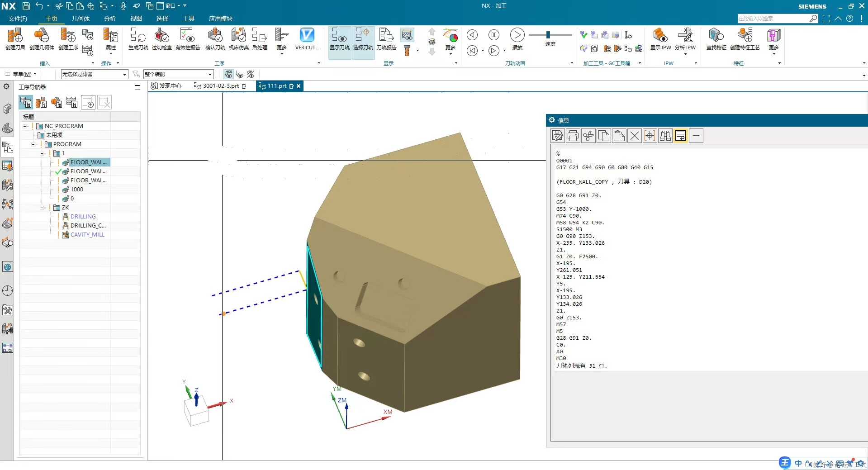Switch to the 几何体 ribbon tab

click(81, 19)
